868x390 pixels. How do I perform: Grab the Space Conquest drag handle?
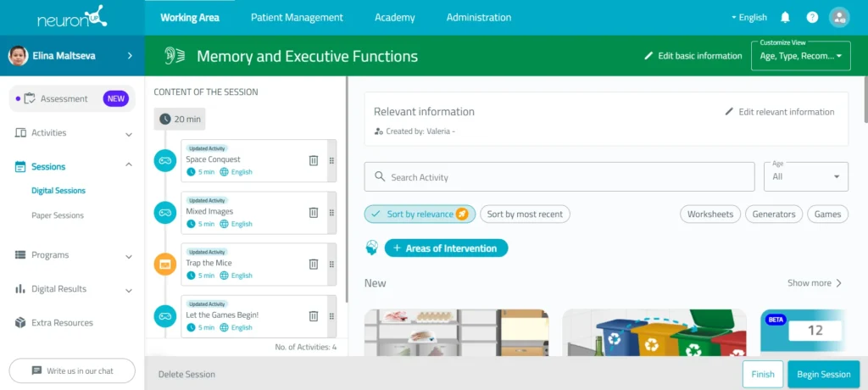331,160
